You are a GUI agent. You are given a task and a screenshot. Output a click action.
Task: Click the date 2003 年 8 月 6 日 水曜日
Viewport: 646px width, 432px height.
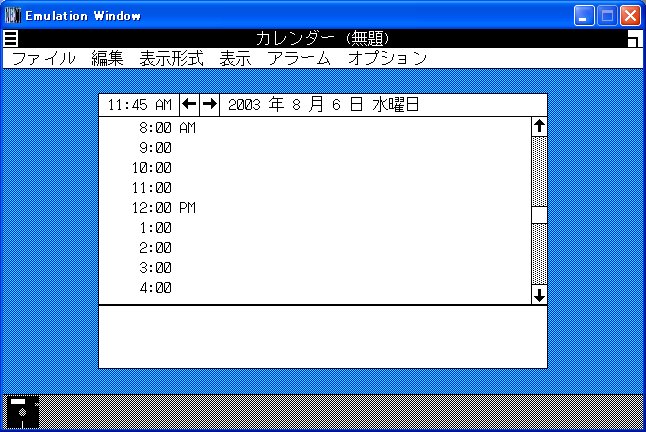pos(323,105)
